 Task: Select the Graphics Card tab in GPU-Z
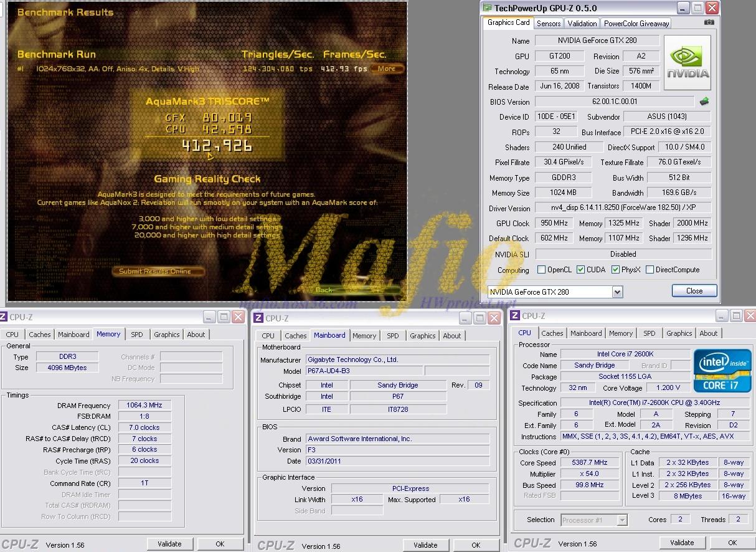pos(509,22)
